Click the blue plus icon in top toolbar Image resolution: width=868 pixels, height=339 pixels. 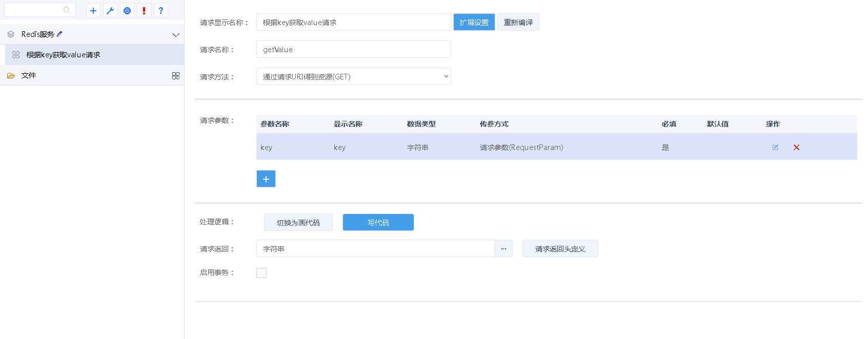93,11
